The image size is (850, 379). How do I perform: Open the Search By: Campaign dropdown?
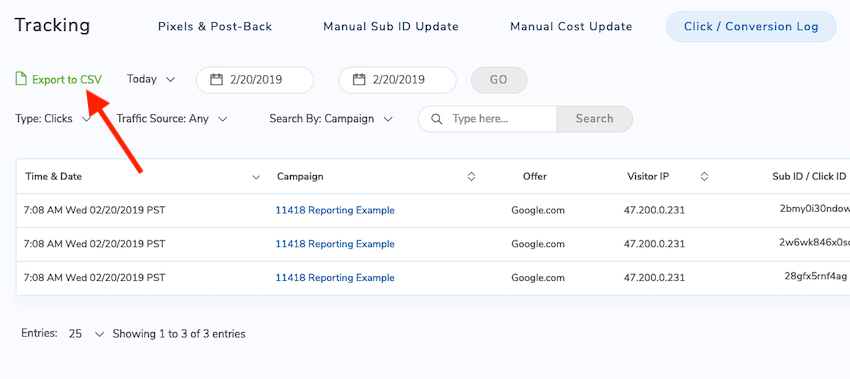331,118
